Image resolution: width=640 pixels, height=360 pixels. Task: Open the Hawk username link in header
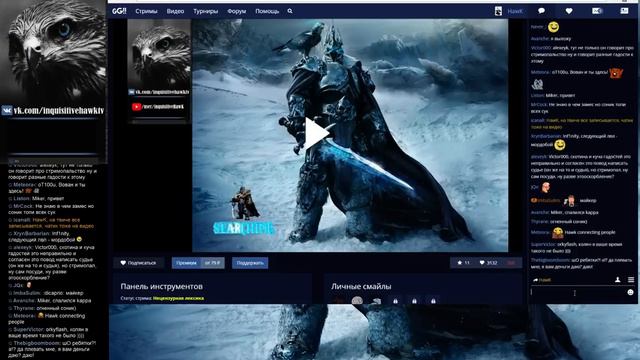(x=515, y=11)
